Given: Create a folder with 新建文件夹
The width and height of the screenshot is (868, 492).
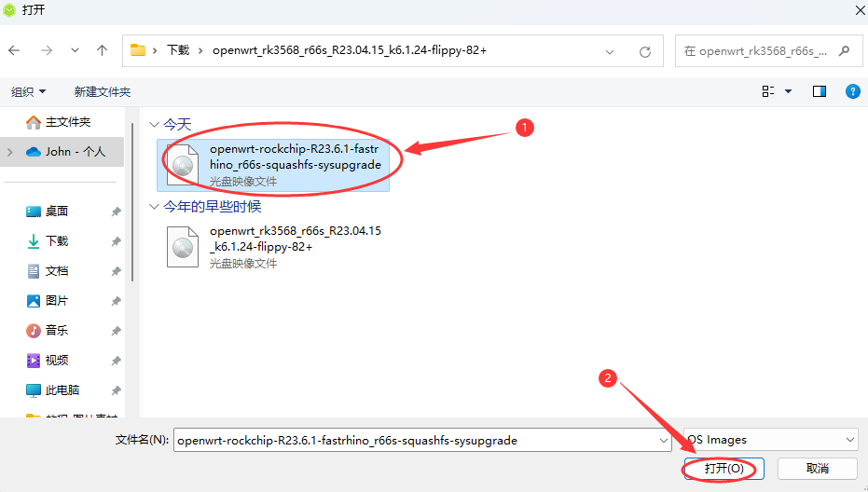Looking at the screenshot, I should [103, 92].
